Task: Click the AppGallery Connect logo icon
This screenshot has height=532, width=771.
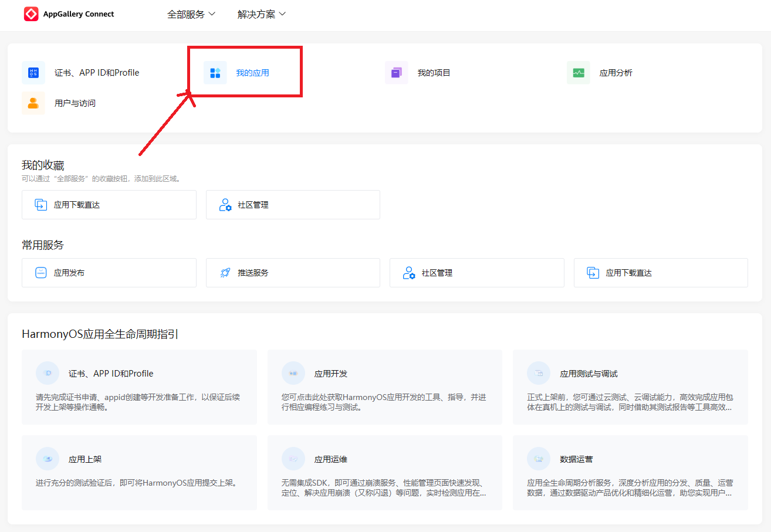Action: tap(31, 14)
